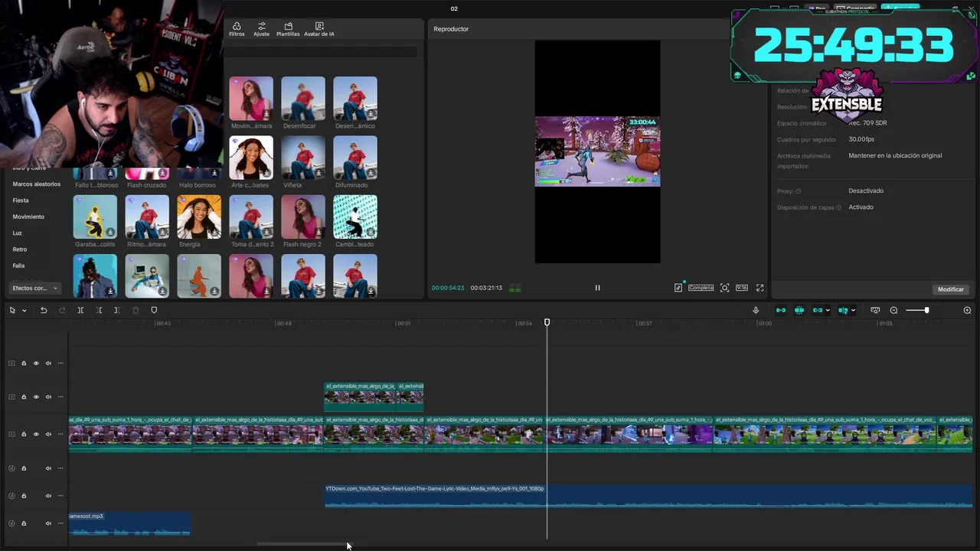
Task: Toggle main track magnet
Action: [x=781, y=310]
